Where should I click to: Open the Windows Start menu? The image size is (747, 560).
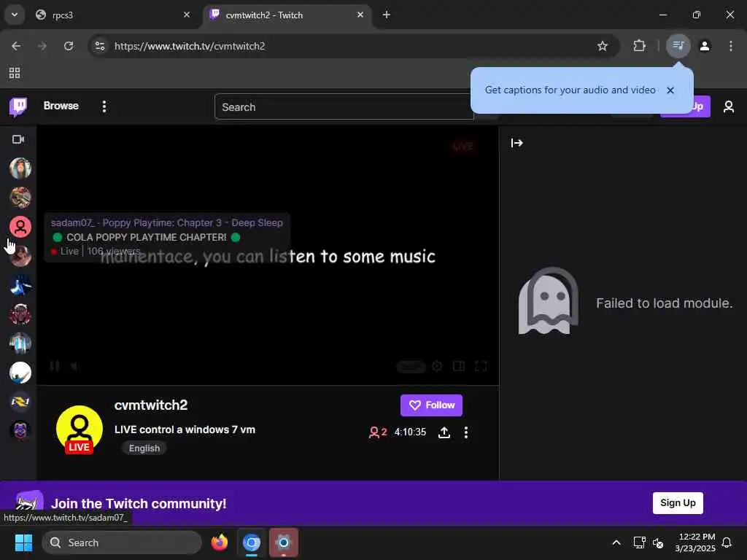23,542
